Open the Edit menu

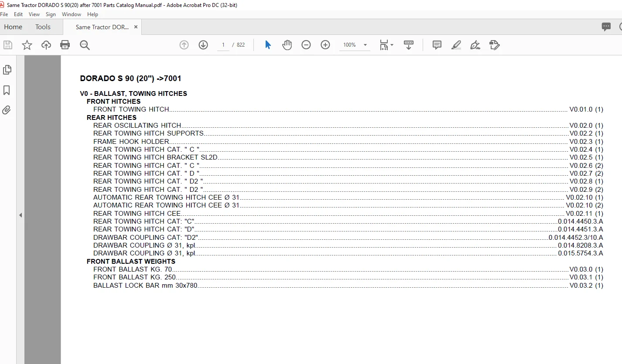click(18, 14)
